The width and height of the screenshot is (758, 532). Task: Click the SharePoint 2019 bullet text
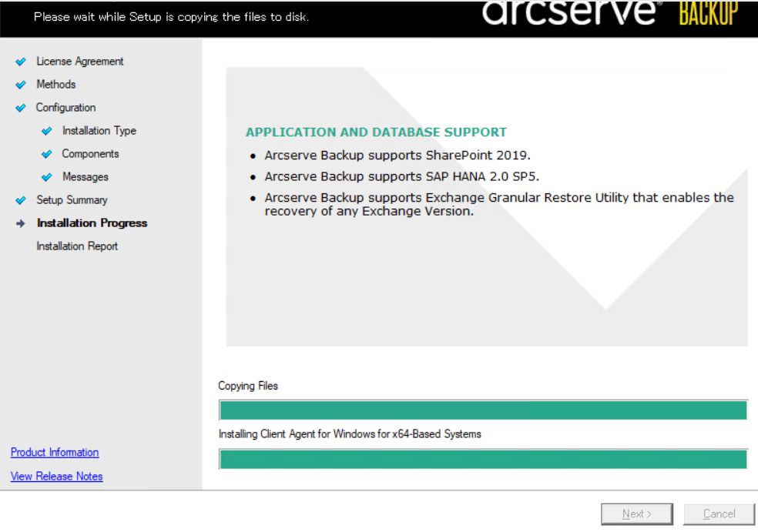pyautogui.click(x=397, y=155)
